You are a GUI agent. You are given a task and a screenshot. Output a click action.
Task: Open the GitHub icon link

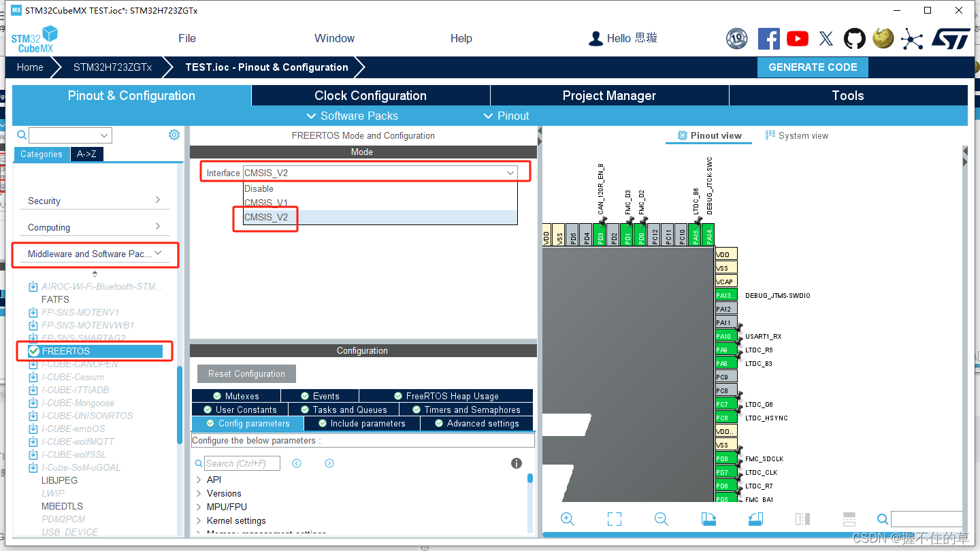pyautogui.click(x=855, y=39)
